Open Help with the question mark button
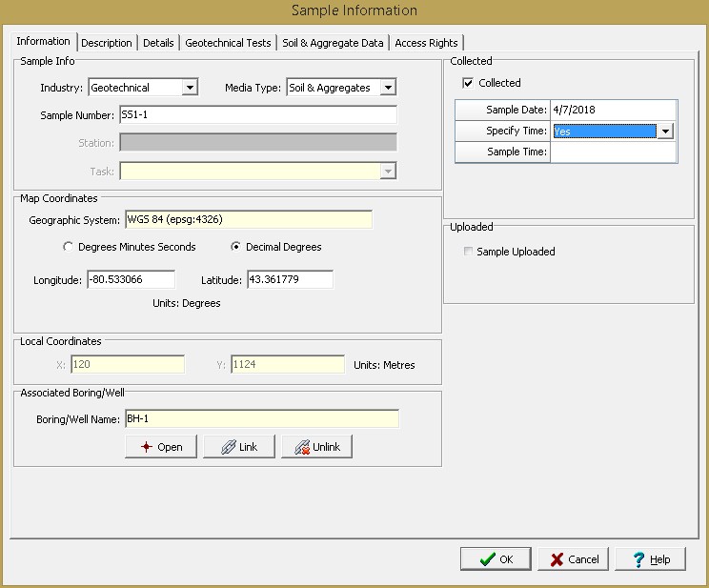Image resolution: width=709 pixels, height=588 pixels. coord(650,559)
